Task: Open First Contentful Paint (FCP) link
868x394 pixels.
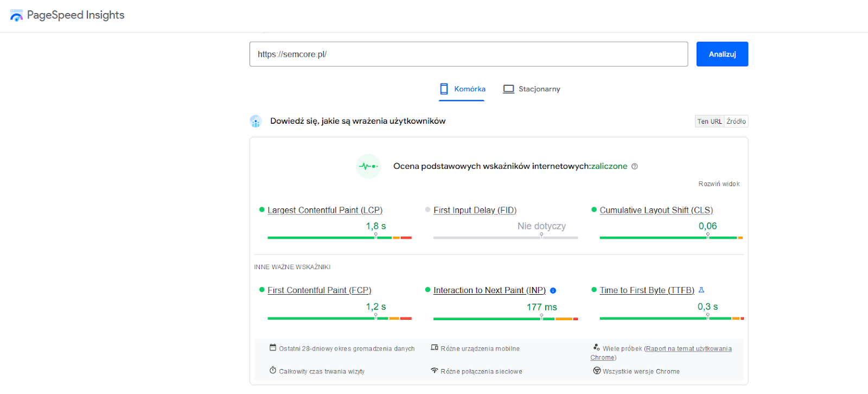Action: pos(320,290)
